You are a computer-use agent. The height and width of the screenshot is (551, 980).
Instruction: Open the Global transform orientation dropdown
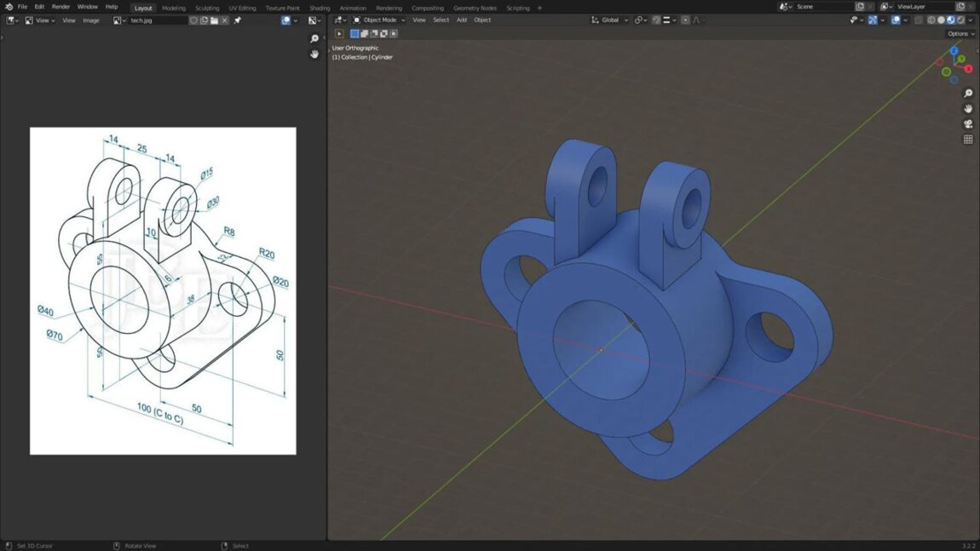pyautogui.click(x=610, y=20)
